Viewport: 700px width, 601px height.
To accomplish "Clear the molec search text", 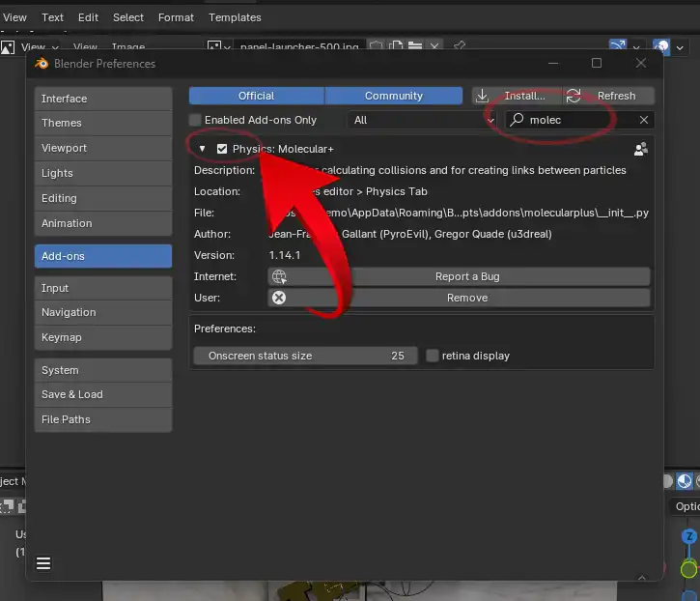I will click(644, 120).
